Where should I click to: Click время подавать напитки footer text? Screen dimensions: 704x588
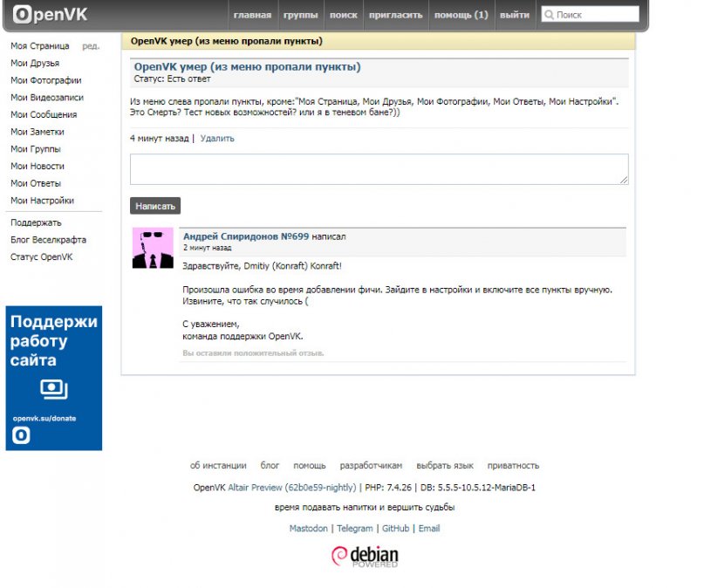(365, 508)
